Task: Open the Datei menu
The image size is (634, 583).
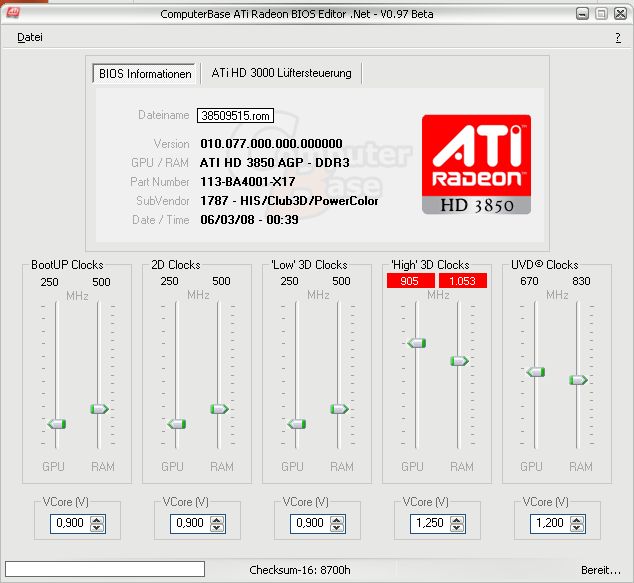Action: point(30,37)
